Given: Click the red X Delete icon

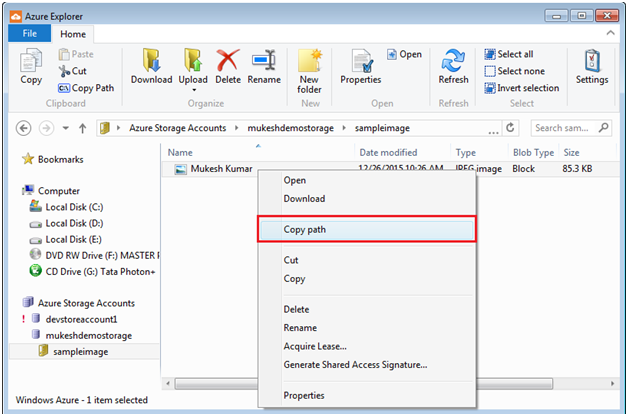Looking at the screenshot, I should (x=228, y=60).
